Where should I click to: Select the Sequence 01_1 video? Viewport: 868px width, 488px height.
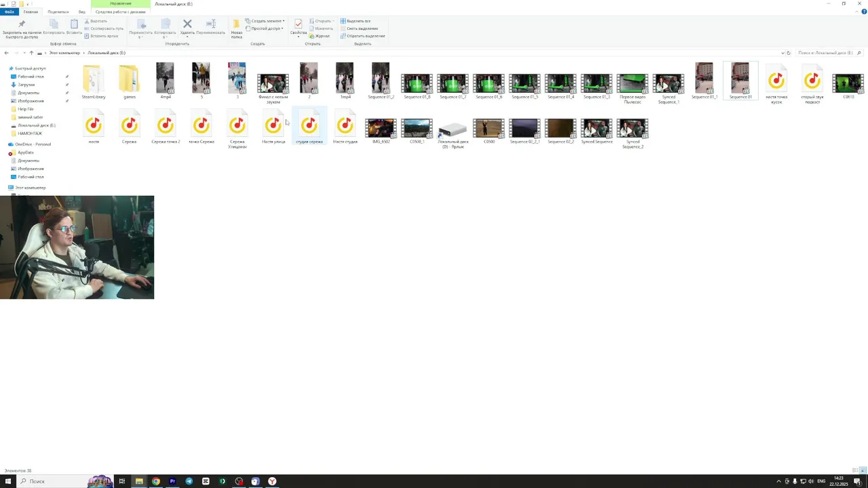[704, 81]
